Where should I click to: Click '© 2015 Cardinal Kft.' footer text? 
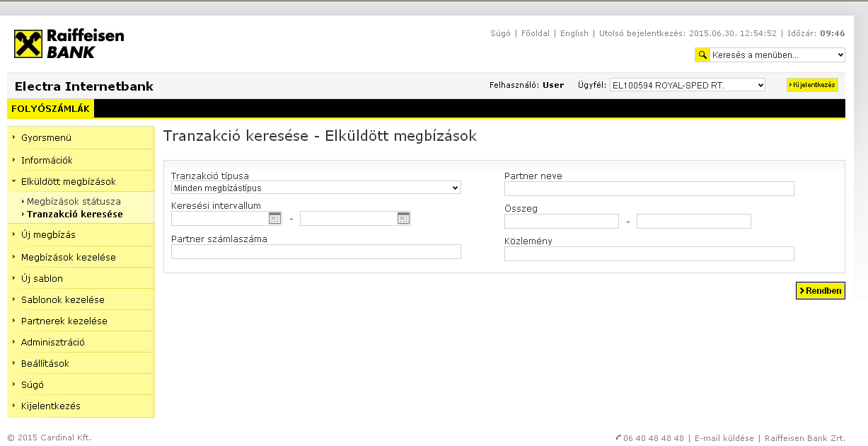49,438
